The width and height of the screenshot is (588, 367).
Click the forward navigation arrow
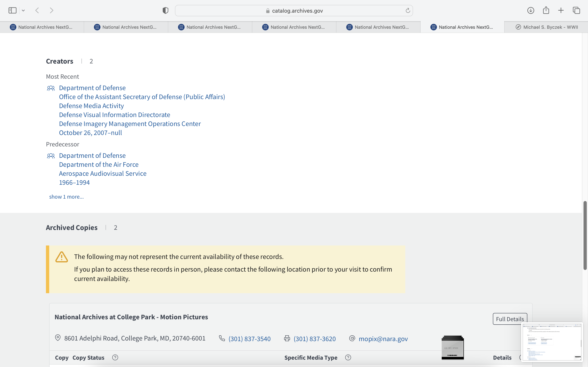(x=51, y=10)
